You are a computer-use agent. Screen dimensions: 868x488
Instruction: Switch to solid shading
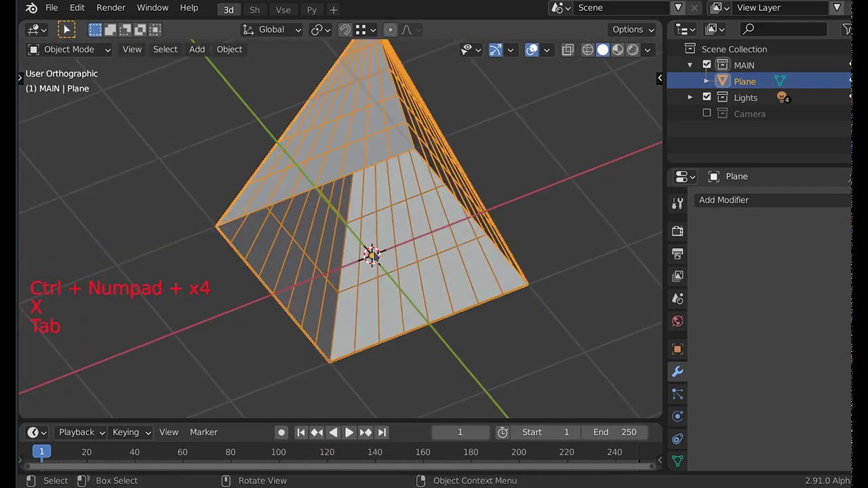point(603,49)
